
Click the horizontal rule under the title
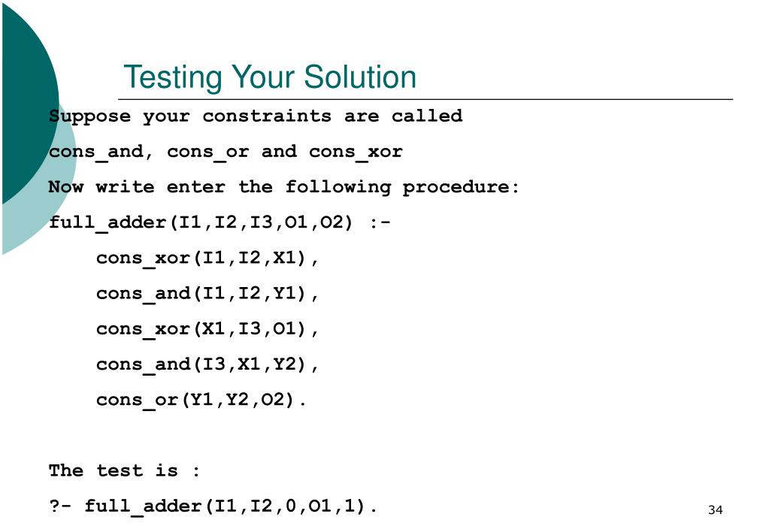(425, 99)
